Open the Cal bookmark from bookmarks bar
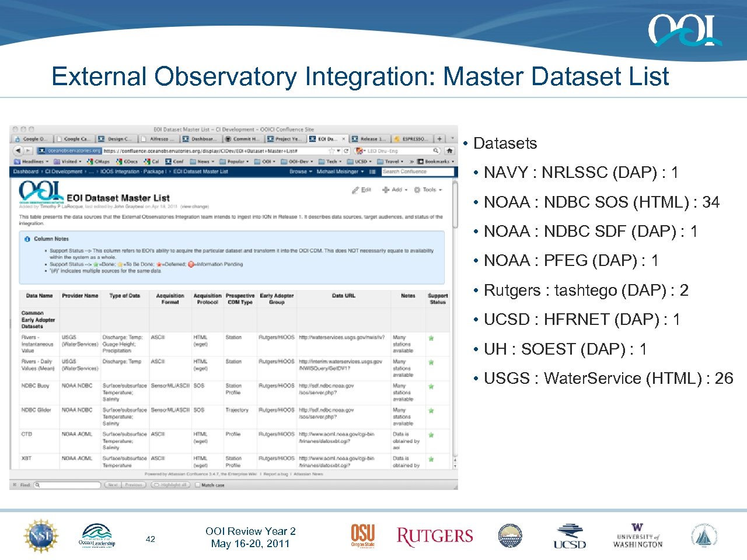This screenshot has width=747, height=560. [x=146, y=160]
